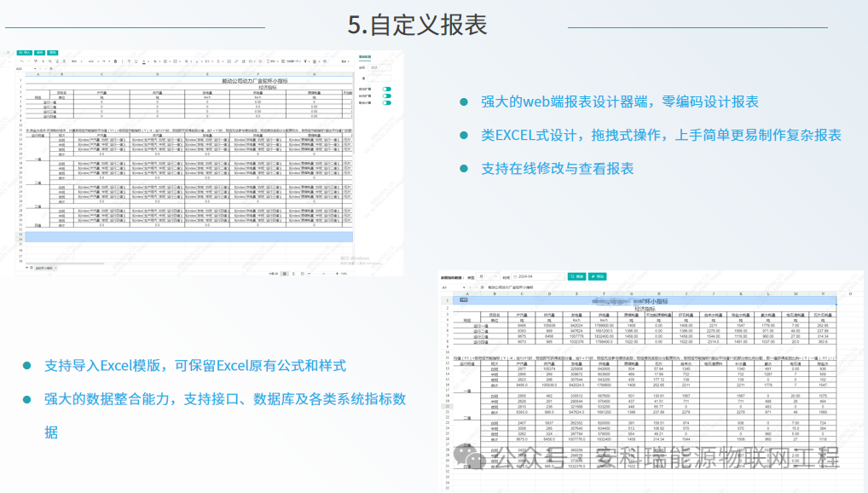The image size is (868, 493).
Task: Click cell value 105939 in report viewer
Action: [x=549, y=326]
